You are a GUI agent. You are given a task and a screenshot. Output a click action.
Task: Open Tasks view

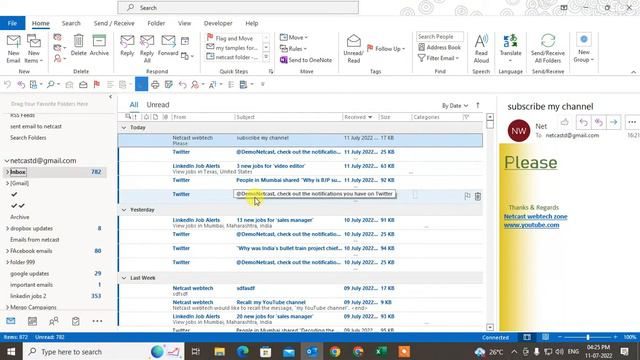tap(76, 321)
